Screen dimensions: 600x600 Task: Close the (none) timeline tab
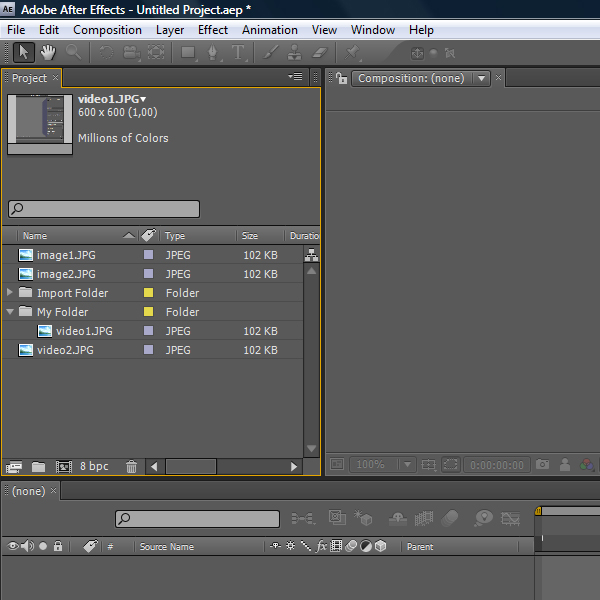coord(54,490)
